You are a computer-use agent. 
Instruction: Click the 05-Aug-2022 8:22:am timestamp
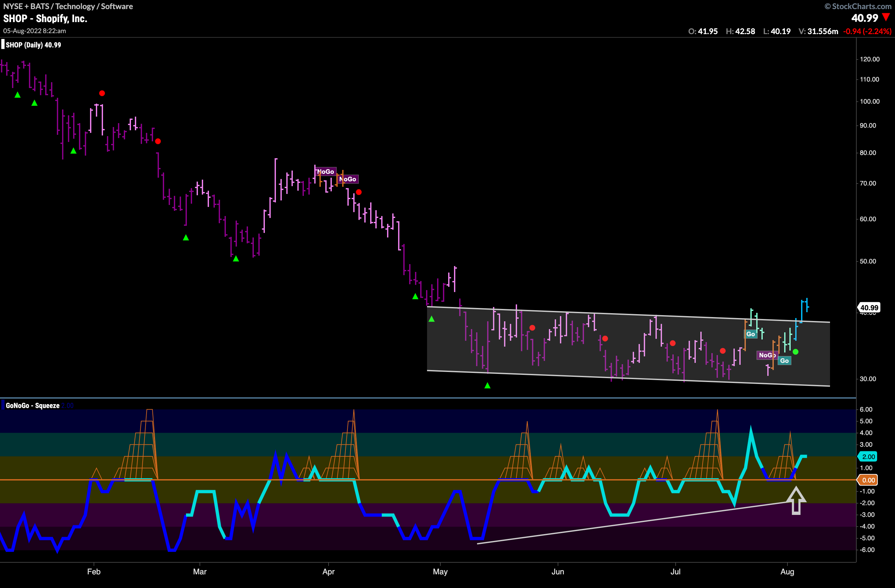click(34, 31)
